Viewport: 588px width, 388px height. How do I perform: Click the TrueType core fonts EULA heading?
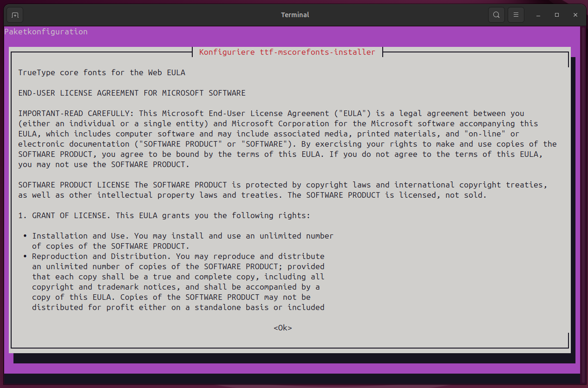click(x=102, y=73)
